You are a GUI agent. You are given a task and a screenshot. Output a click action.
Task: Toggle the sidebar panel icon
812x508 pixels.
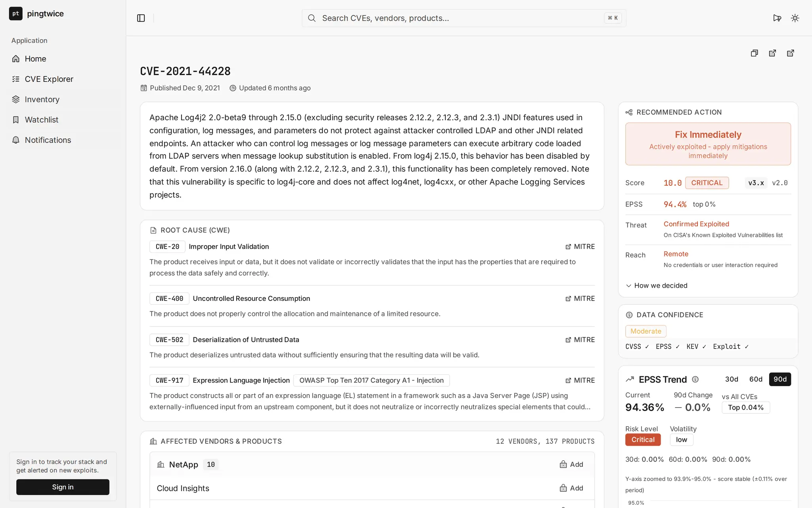coord(141,18)
